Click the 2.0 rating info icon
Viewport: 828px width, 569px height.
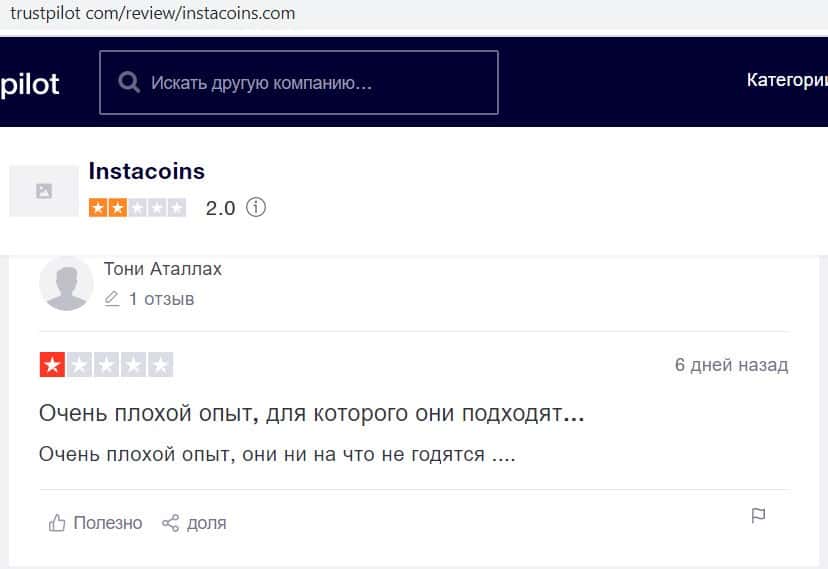click(256, 207)
